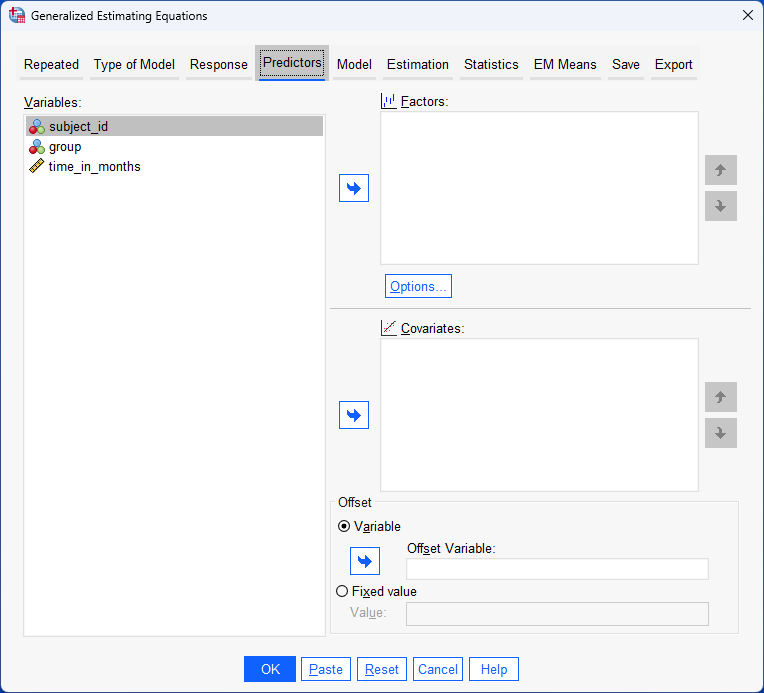Switch to the Repeated tab
The image size is (764, 693).
51,64
